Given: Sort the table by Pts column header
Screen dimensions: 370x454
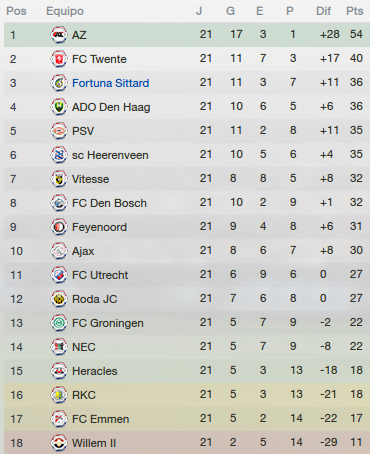Looking at the screenshot, I should click(355, 11).
